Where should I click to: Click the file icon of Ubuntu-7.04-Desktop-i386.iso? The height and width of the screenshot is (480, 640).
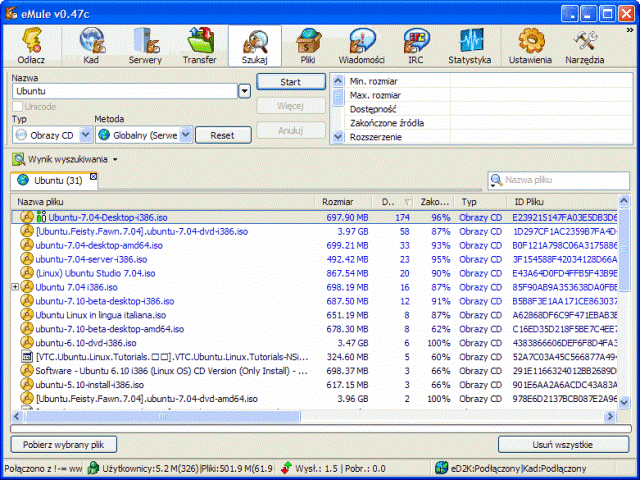coord(27,217)
